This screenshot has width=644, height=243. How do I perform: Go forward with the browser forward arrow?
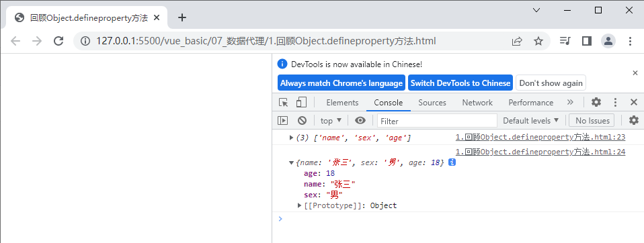[x=38, y=41]
